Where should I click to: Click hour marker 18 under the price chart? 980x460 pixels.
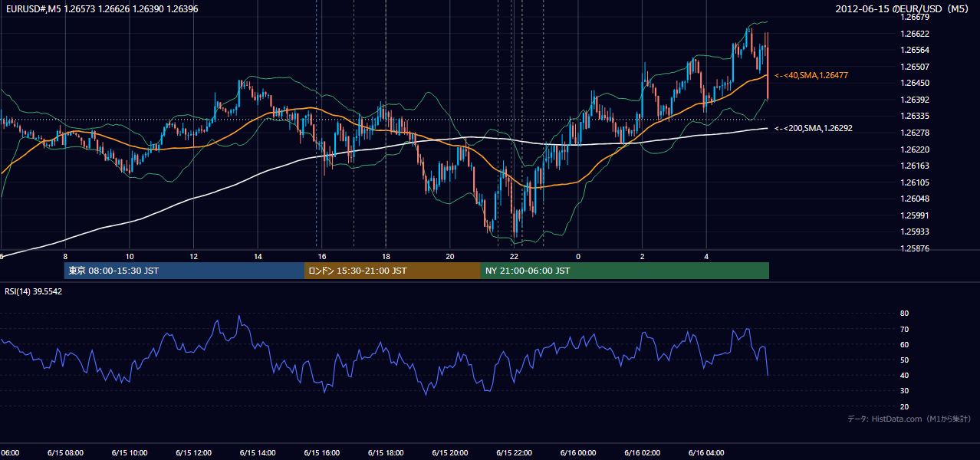click(x=386, y=256)
